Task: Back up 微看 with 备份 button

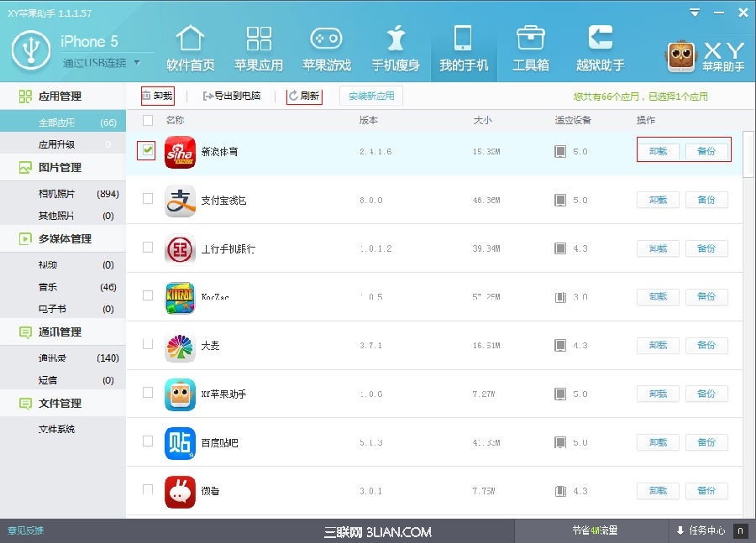Action: click(x=706, y=490)
